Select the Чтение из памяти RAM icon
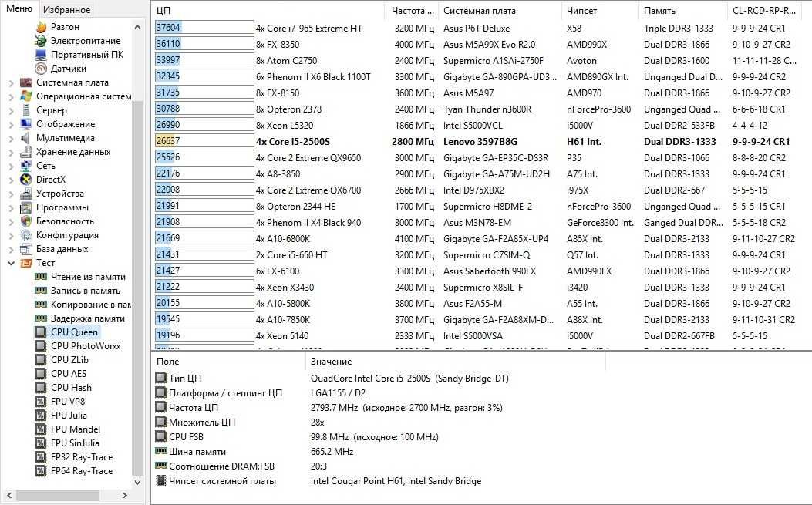Screen dimensions: 812x505 point(41,277)
